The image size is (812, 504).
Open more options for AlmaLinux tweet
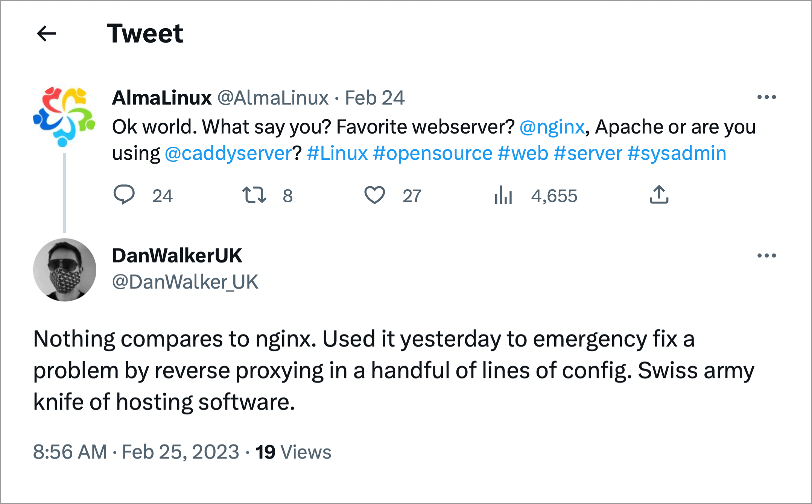(766, 97)
